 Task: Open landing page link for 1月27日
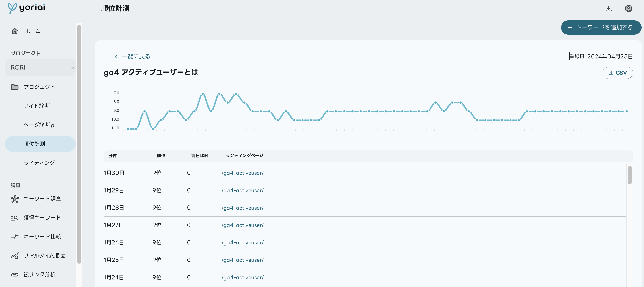[x=242, y=225]
